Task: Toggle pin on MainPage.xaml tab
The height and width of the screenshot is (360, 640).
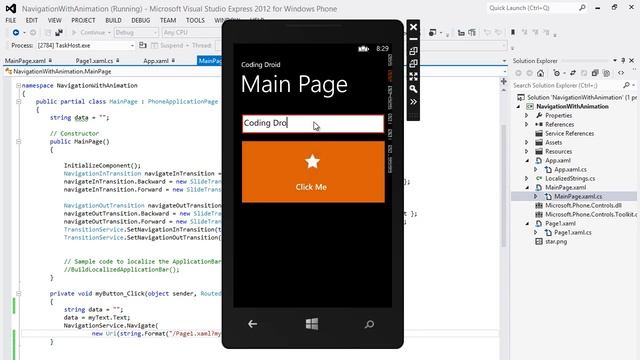Action: (50, 60)
